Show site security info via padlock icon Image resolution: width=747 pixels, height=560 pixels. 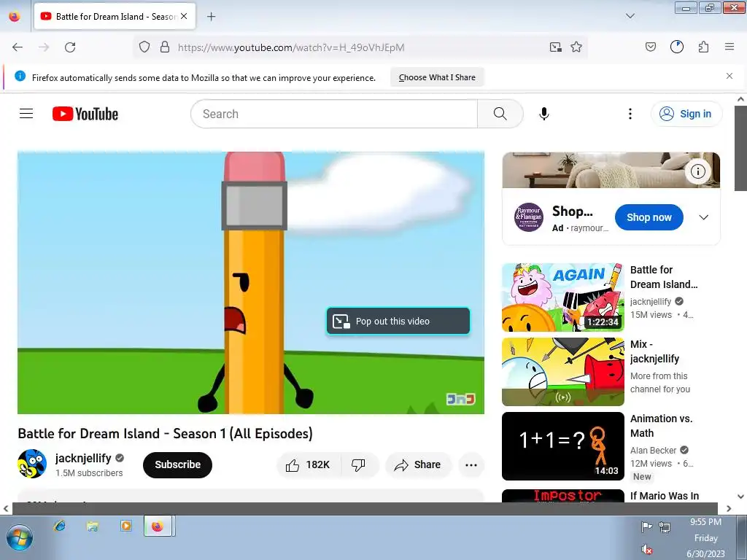click(x=165, y=47)
